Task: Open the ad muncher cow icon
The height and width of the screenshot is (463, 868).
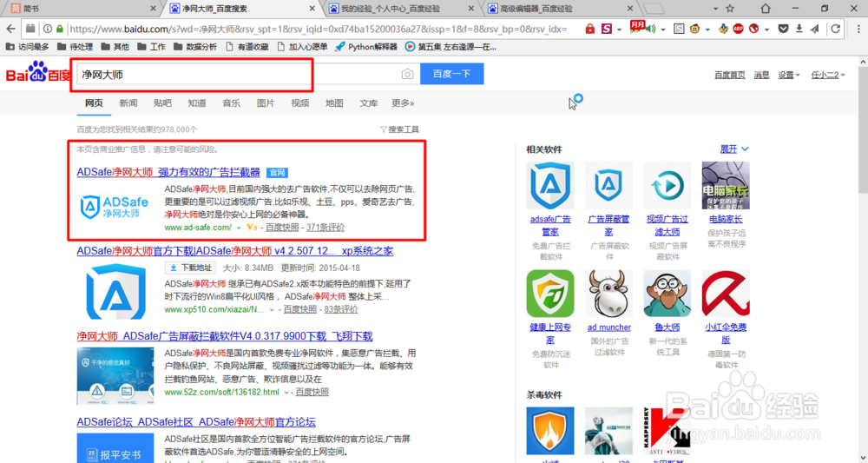Action: point(608,294)
